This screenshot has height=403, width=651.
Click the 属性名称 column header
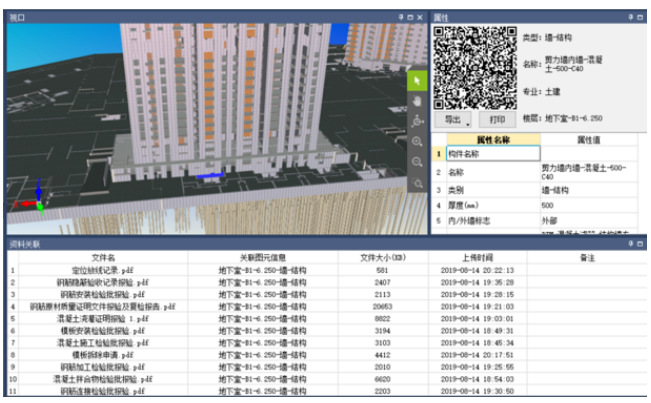[x=493, y=140]
